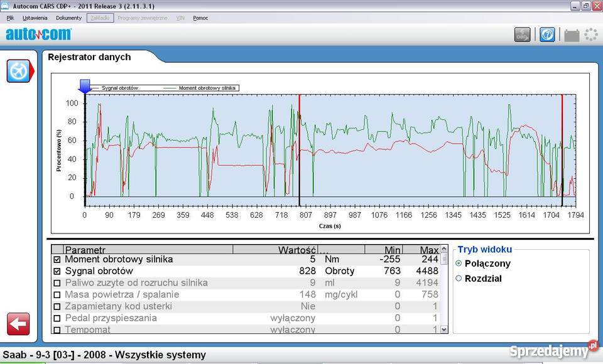Click the autocom logo

point(38,35)
